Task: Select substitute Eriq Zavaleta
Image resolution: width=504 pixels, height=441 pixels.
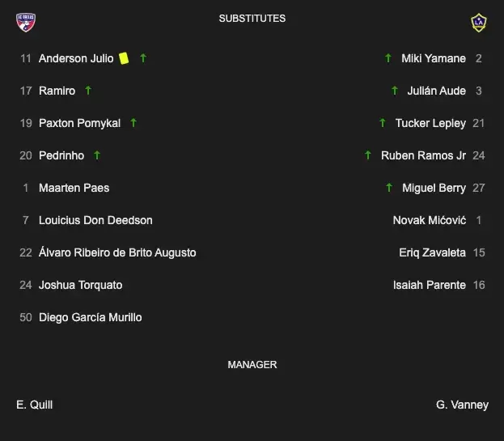Action: (432, 252)
